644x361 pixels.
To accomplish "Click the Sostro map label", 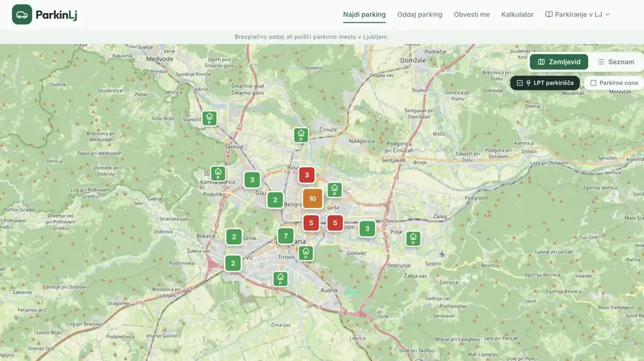I will click(x=433, y=264).
